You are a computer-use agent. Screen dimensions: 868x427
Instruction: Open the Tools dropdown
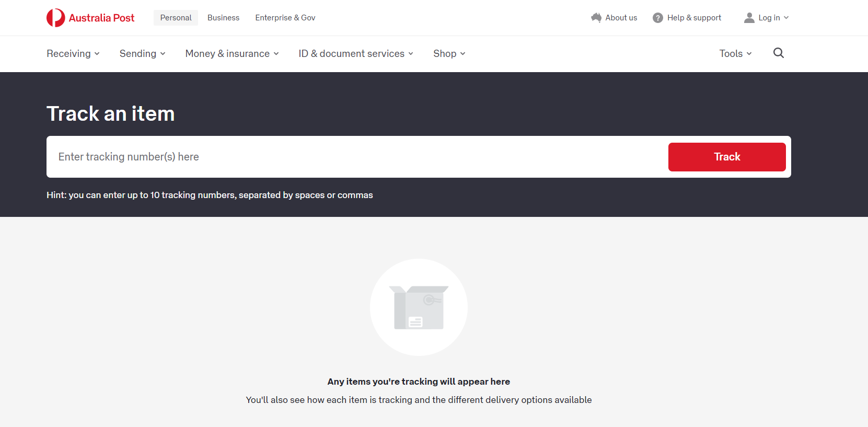736,53
